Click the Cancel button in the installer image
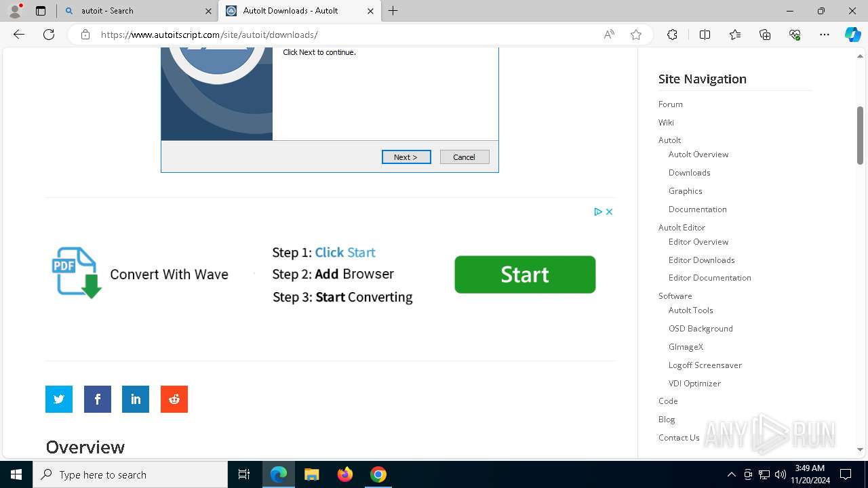Screen dimensions: 868x488 pos(465,157)
